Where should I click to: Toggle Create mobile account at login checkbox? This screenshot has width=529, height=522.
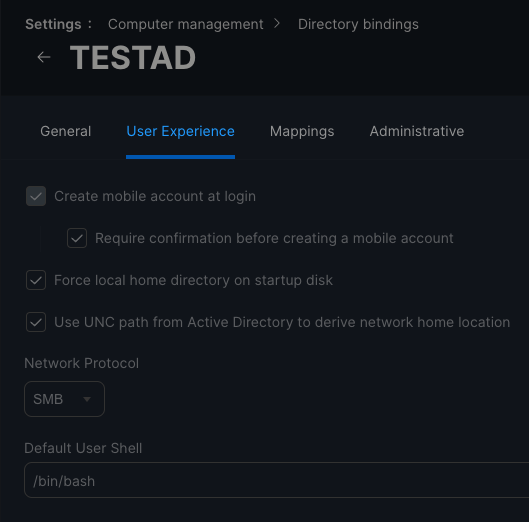click(x=36, y=196)
